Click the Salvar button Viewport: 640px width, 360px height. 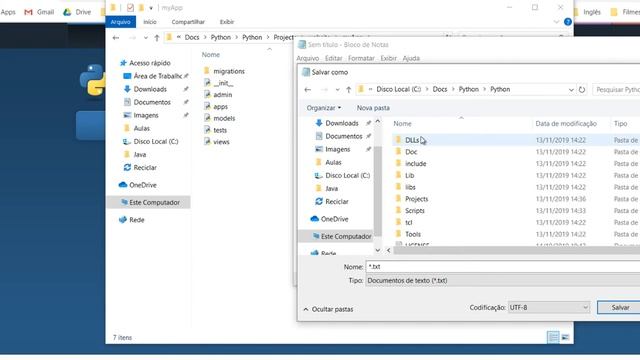tap(620, 307)
